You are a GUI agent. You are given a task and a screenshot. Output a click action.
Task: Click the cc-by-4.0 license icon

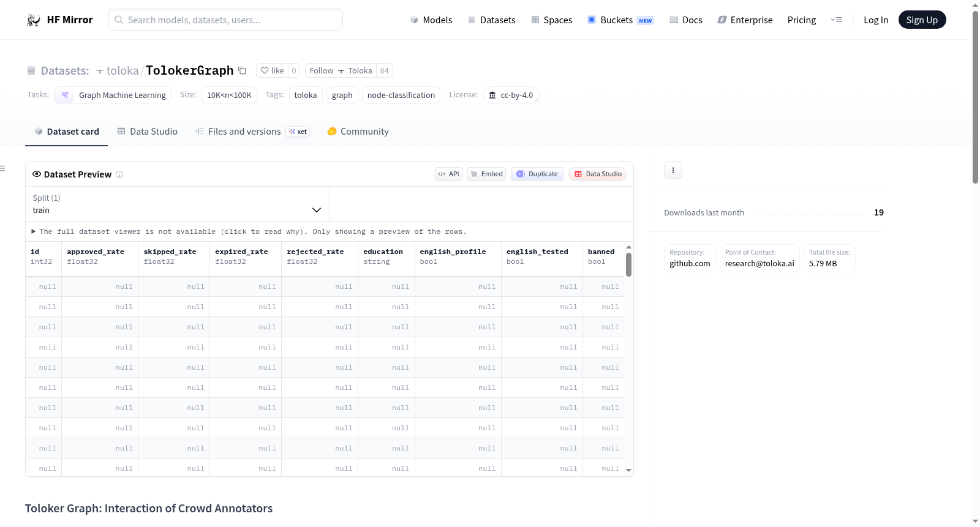tap(492, 95)
